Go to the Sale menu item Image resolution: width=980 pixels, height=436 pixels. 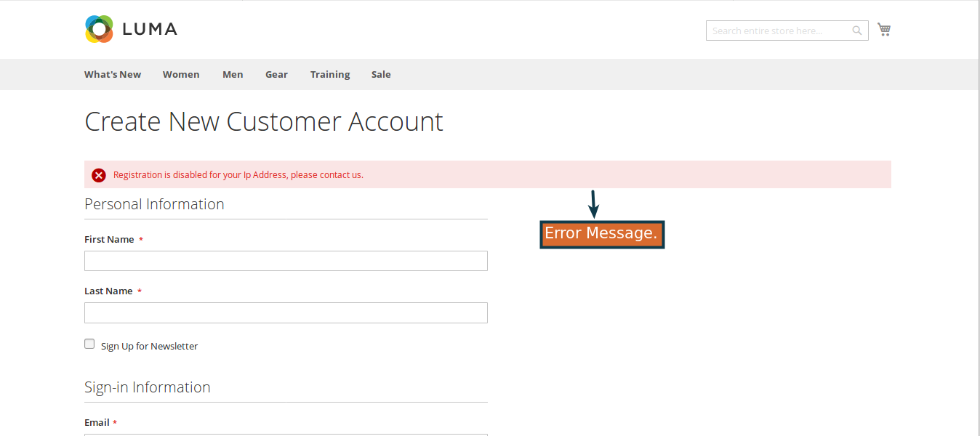click(381, 75)
